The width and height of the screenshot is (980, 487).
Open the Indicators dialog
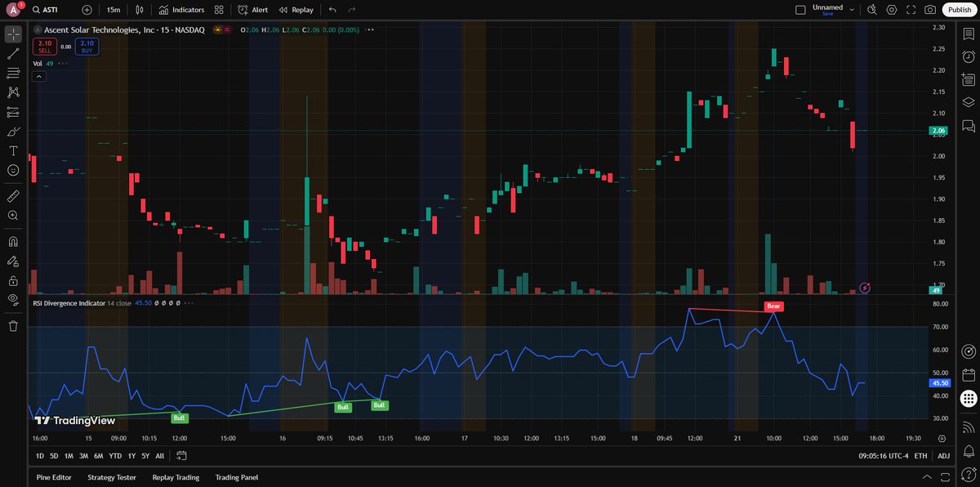coord(182,10)
